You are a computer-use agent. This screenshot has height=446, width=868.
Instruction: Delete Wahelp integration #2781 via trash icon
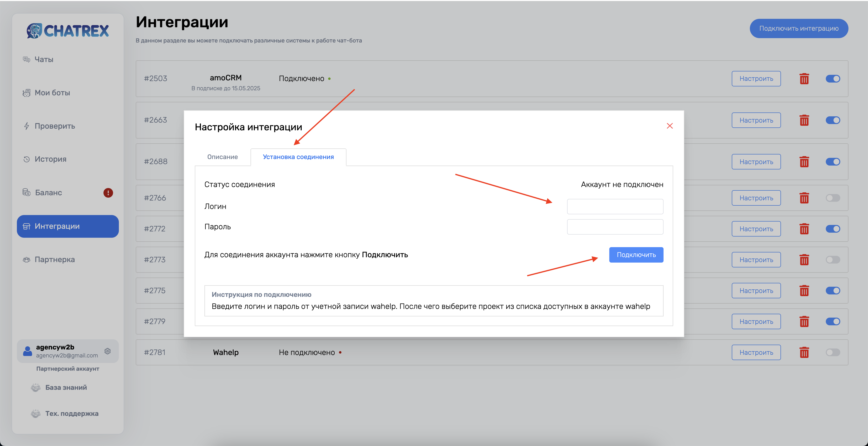(x=804, y=352)
